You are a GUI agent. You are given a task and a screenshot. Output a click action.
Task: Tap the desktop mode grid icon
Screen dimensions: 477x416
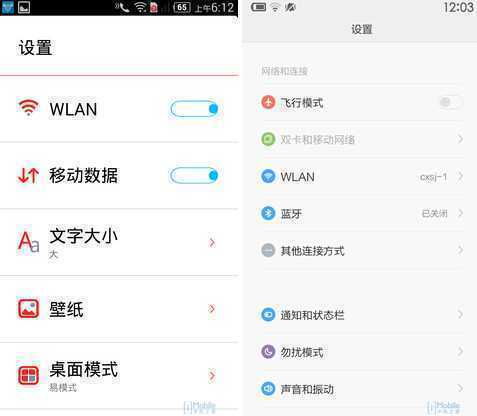tap(28, 375)
